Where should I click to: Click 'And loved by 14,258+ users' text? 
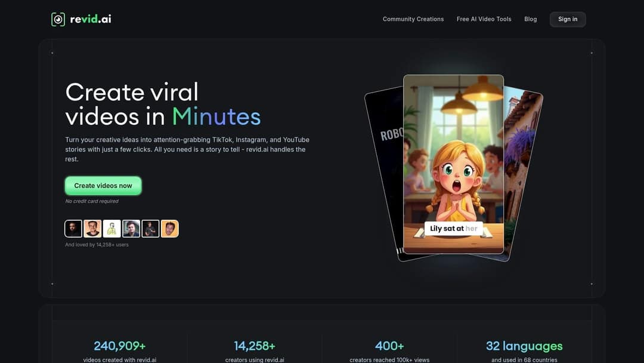(97, 245)
